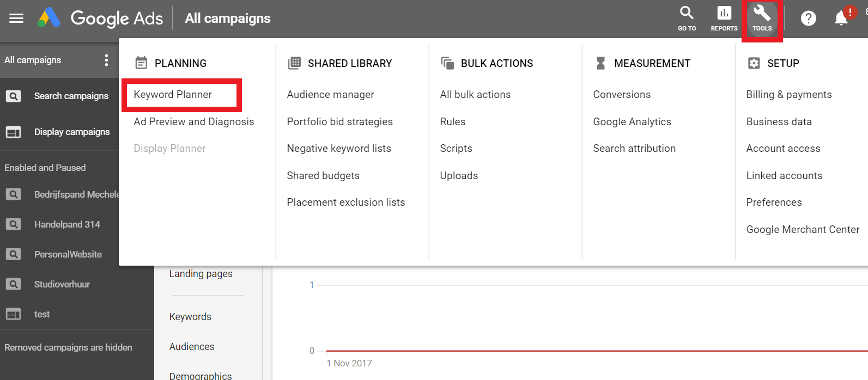Open the All campaigns three-dot menu
The width and height of the screenshot is (868, 380).
coord(106,60)
